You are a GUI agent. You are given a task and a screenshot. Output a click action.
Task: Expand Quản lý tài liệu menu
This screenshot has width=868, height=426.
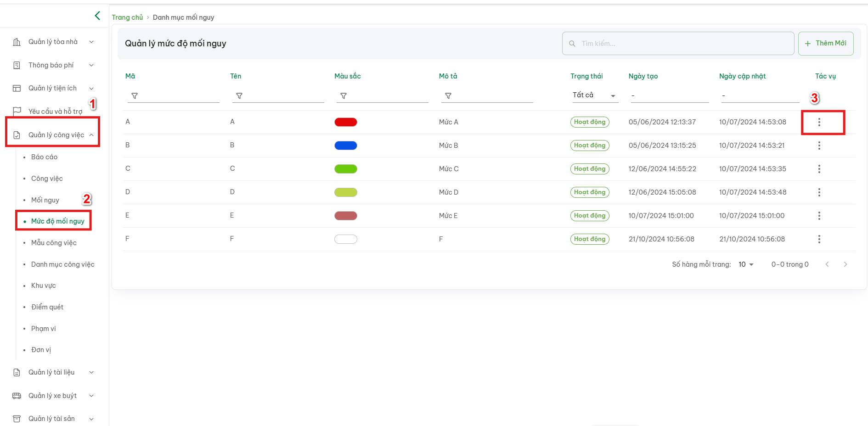91,372
